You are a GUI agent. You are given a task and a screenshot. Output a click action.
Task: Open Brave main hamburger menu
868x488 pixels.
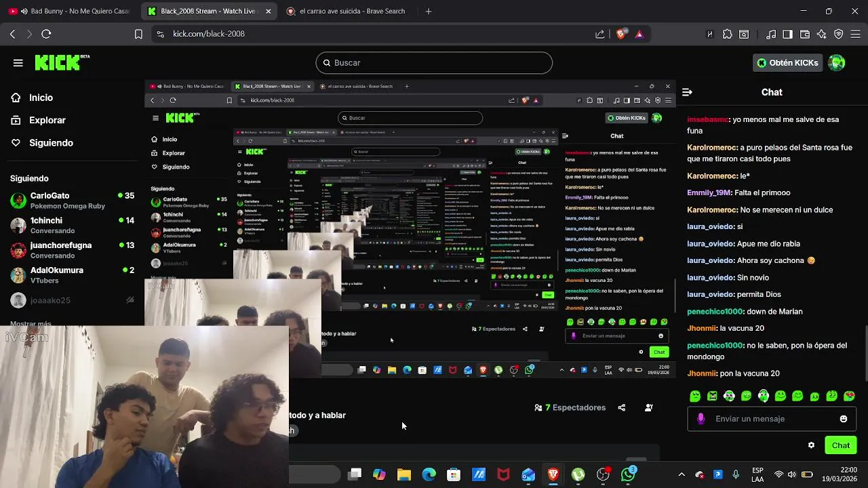[x=856, y=34]
